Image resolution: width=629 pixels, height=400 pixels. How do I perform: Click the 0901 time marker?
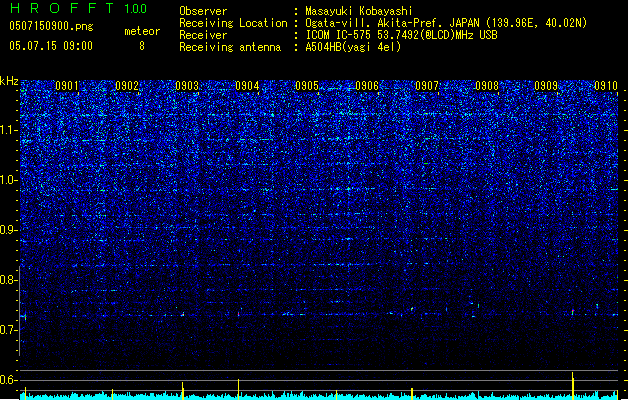pos(67,86)
